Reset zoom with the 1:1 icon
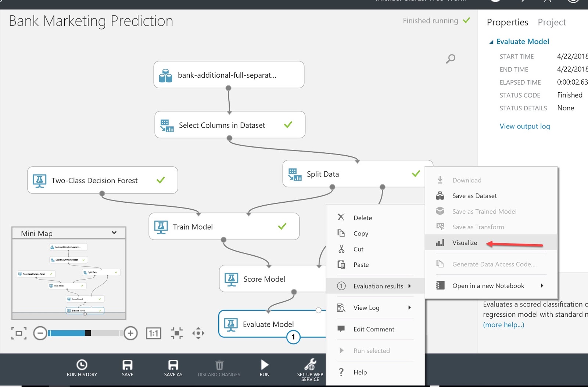This screenshot has height=387, width=588. pos(154,333)
